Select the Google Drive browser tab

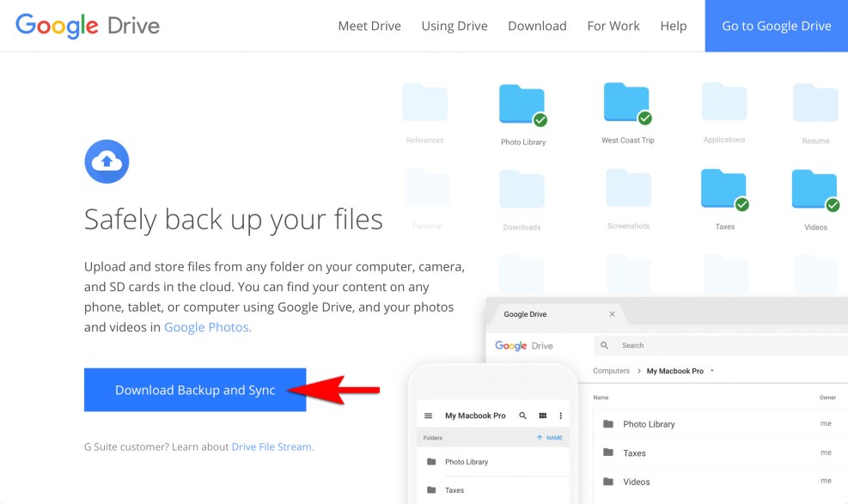525,314
